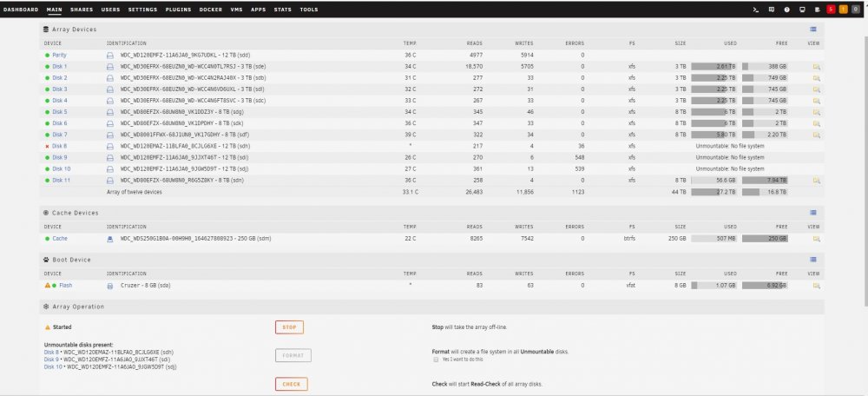The width and height of the screenshot is (868, 396).
Task: Toggle reads/writes display for Cache Devices
Action: pos(812,212)
